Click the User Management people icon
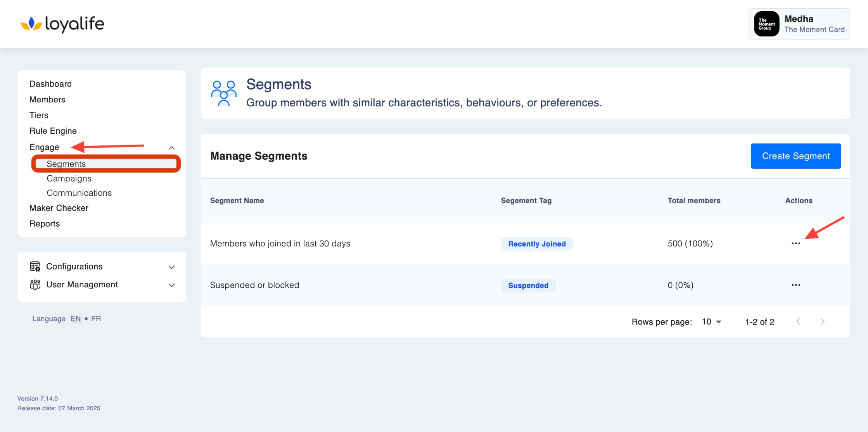Image resolution: width=868 pixels, height=432 pixels. click(35, 285)
